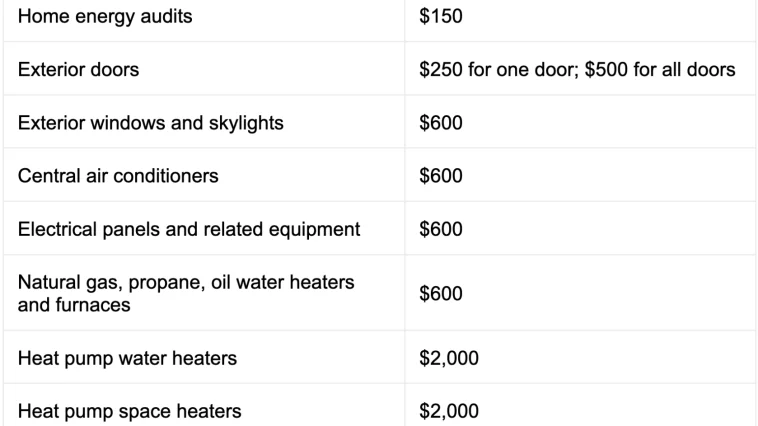Click the Exterior doors row label
The width and height of the screenshot is (758, 426).
78,70
